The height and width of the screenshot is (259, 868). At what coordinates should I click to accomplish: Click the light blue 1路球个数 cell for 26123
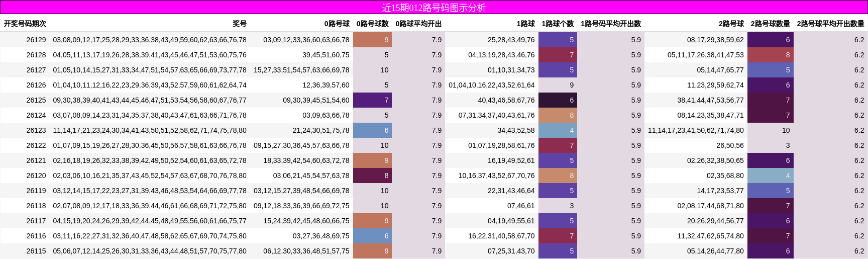(558, 130)
